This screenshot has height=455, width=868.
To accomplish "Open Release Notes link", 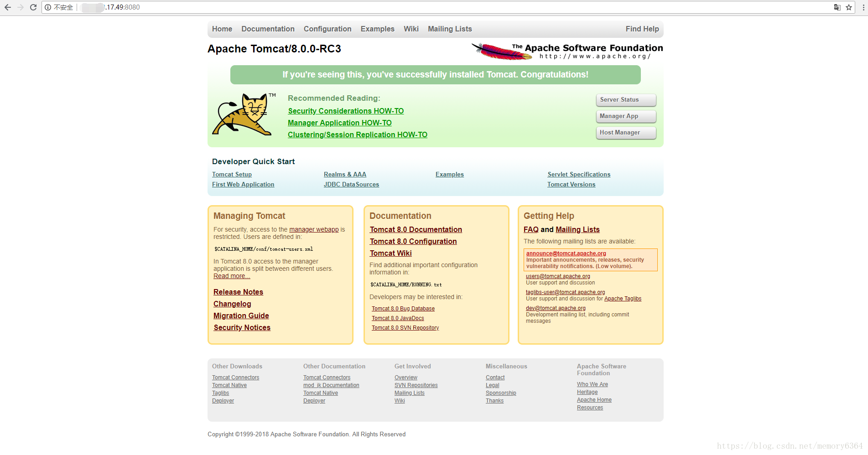I will (x=238, y=292).
